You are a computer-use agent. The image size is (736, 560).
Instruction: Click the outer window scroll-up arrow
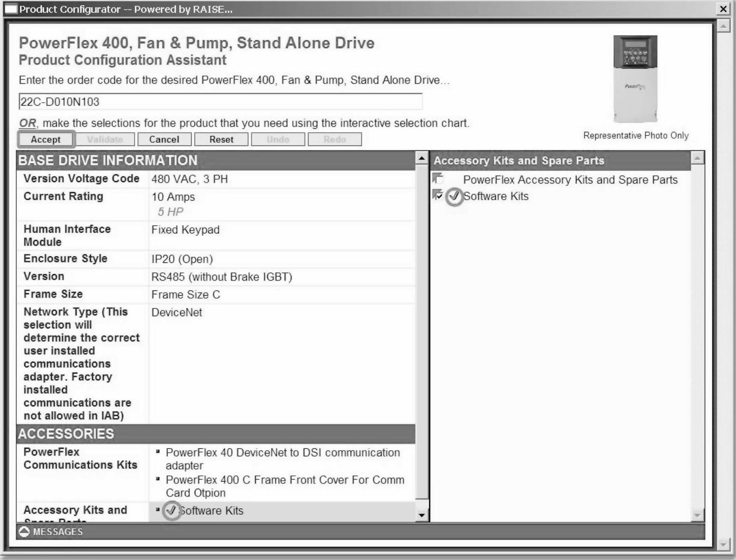723,26
